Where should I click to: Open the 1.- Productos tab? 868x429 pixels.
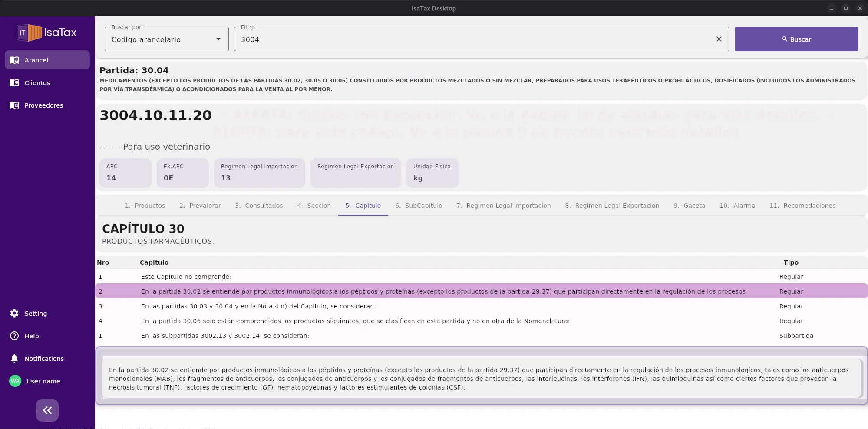[145, 206]
